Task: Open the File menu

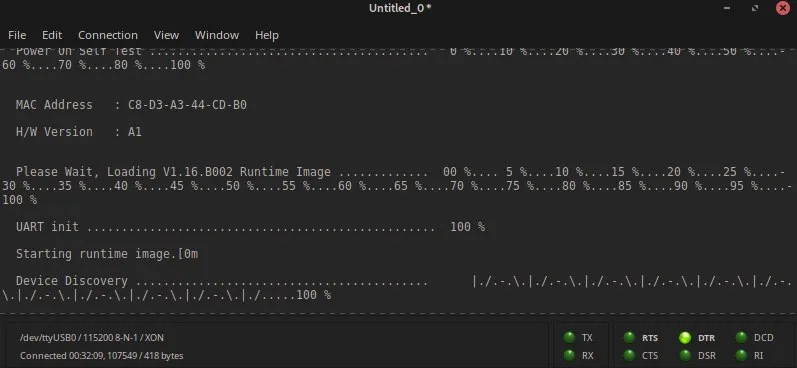Action: (17, 35)
